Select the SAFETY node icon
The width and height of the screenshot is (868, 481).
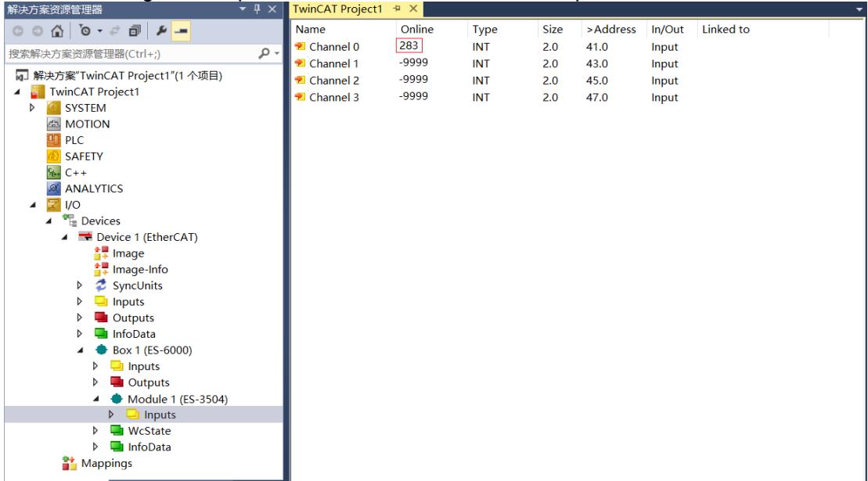pyautogui.click(x=54, y=156)
